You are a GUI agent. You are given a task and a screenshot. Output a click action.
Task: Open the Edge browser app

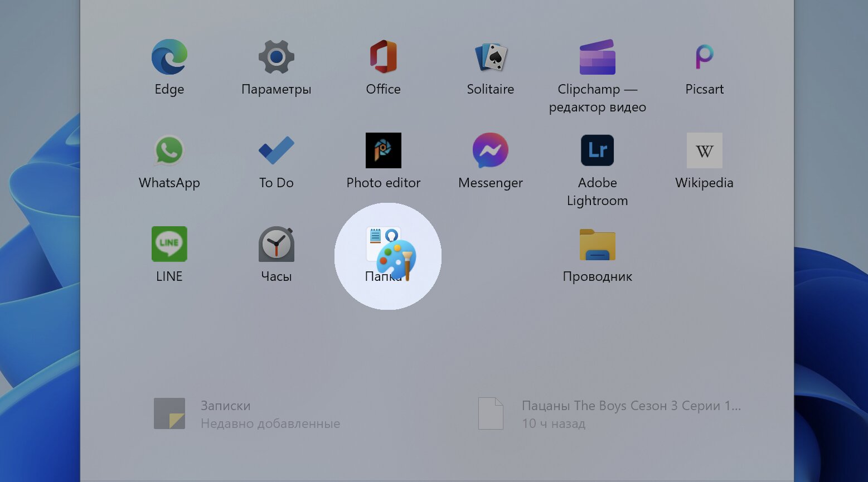[x=169, y=57]
